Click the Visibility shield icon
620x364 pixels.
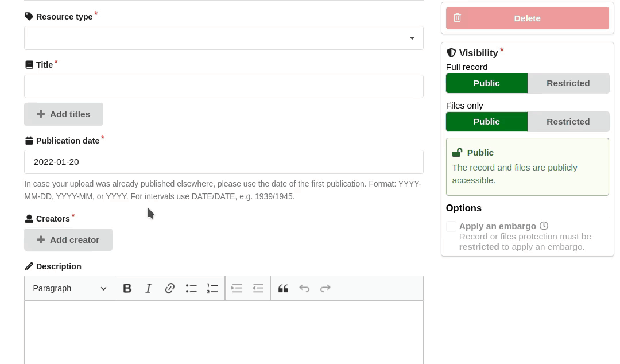pos(451,53)
